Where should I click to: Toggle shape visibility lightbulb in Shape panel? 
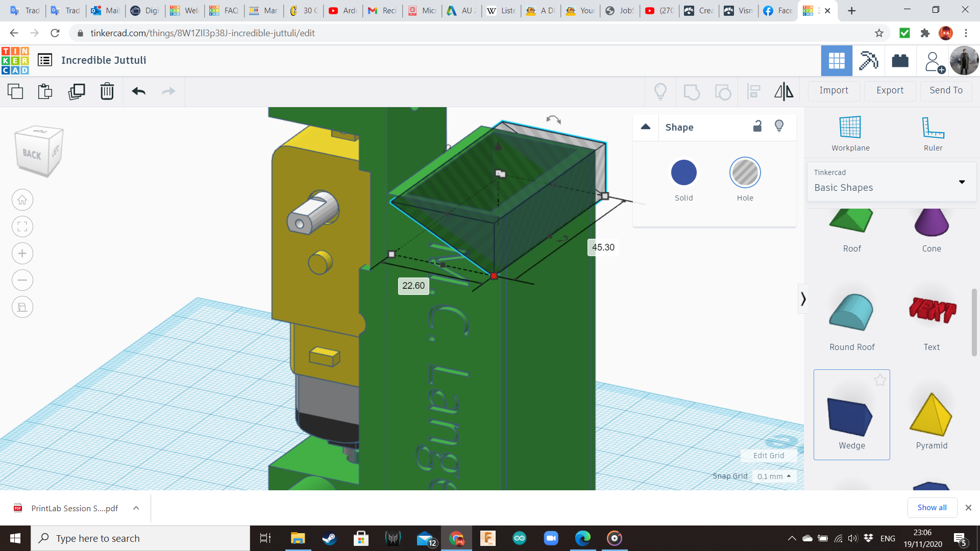point(779,127)
